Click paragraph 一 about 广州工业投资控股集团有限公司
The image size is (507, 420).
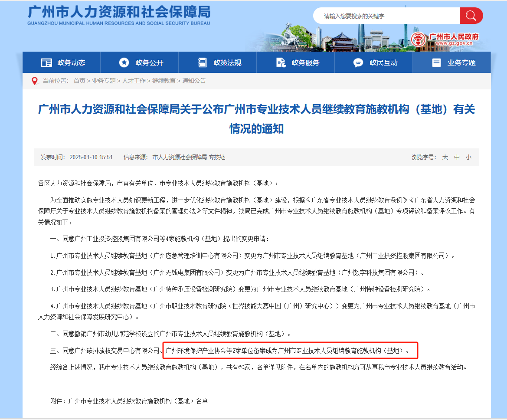160,239
